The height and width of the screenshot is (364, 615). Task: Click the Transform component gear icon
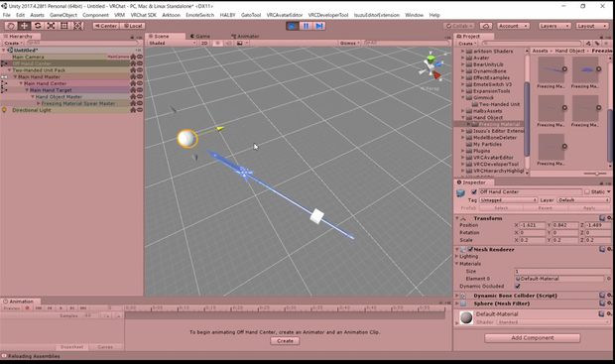(609, 218)
